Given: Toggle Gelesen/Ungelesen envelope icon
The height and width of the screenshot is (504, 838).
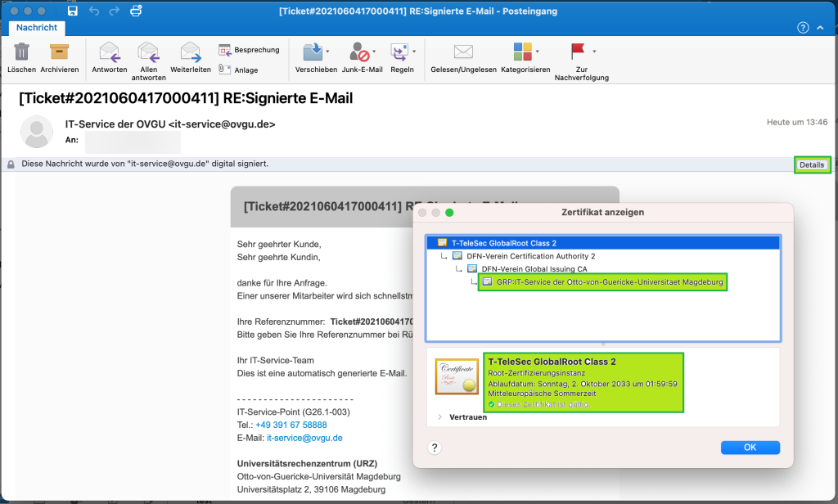Looking at the screenshot, I should 463,52.
